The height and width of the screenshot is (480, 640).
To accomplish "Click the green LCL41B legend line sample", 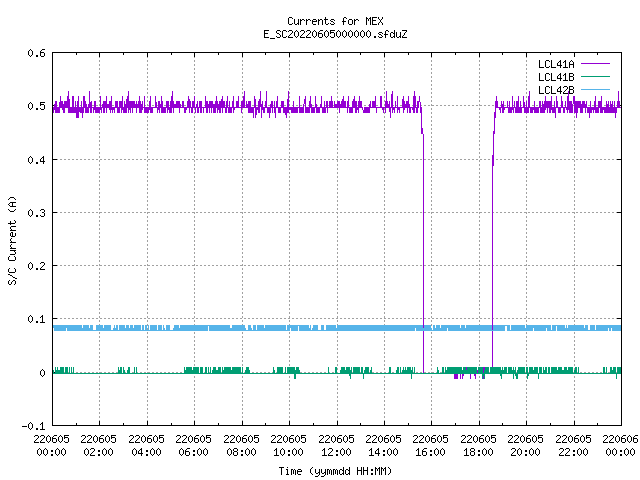I will coord(595,76).
